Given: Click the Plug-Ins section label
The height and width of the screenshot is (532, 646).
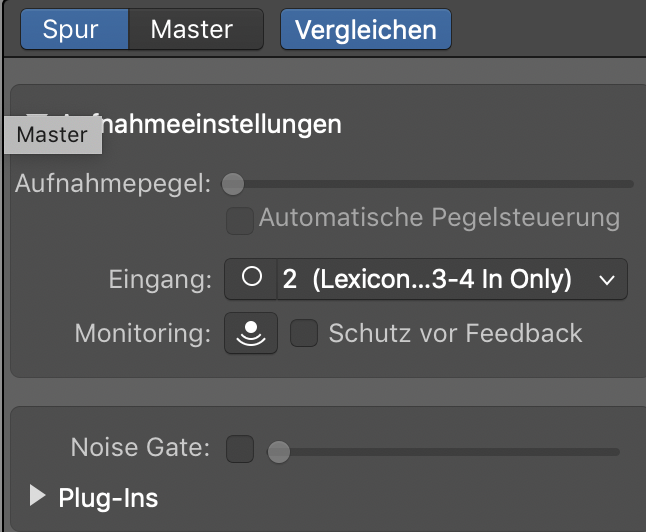Looking at the screenshot, I should (x=108, y=497).
